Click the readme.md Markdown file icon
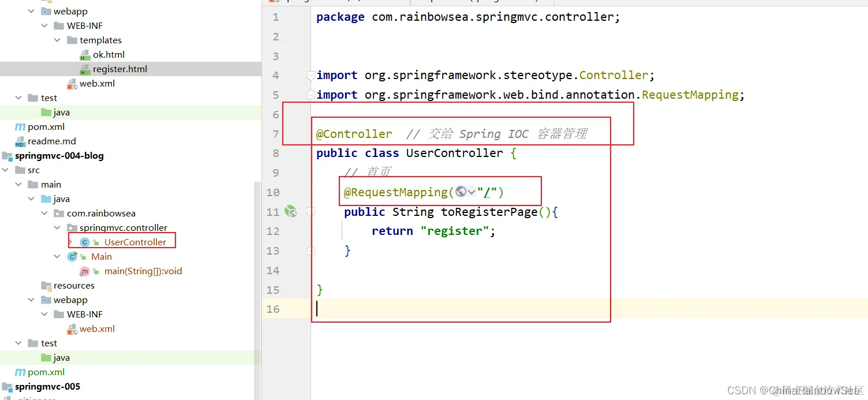Viewport: 868px width, 400px height. pos(20,141)
